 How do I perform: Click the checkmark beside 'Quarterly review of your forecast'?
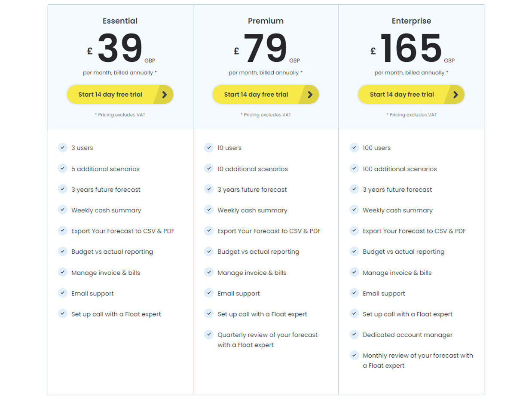pos(209,335)
